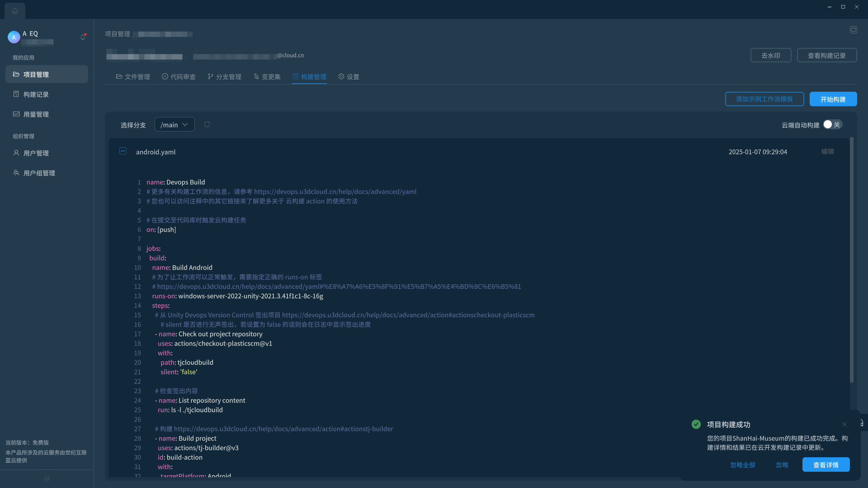
Task: Click the YAML panel vertical scrollbar
Action: [x=852, y=260]
